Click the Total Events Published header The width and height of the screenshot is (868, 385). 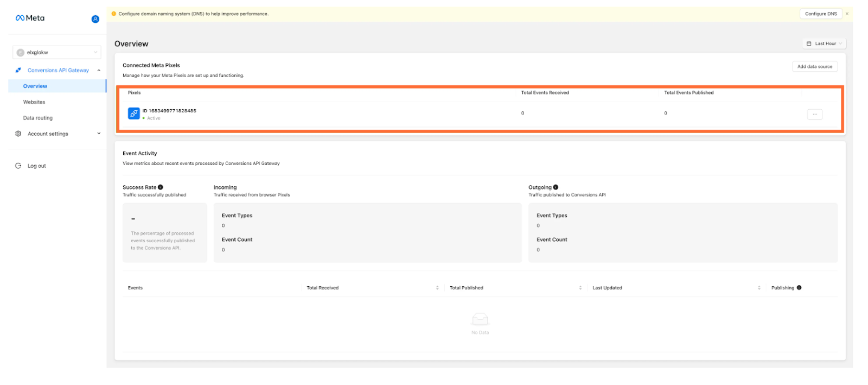689,92
